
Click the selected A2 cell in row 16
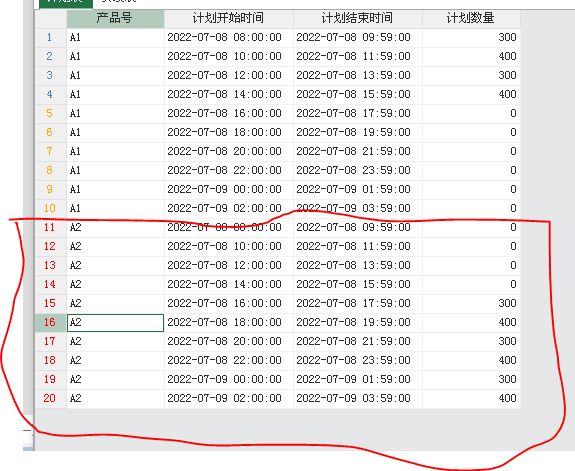pyautogui.click(x=115, y=322)
